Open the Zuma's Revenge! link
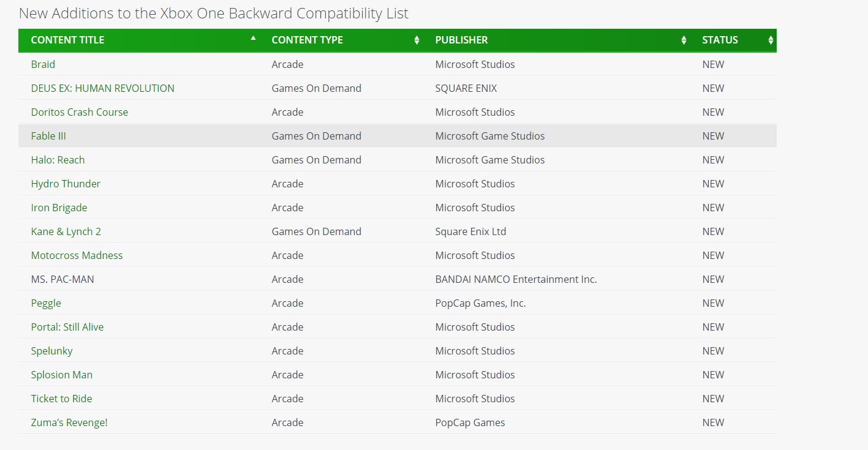The height and width of the screenshot is (450, 868). [69, 422]
